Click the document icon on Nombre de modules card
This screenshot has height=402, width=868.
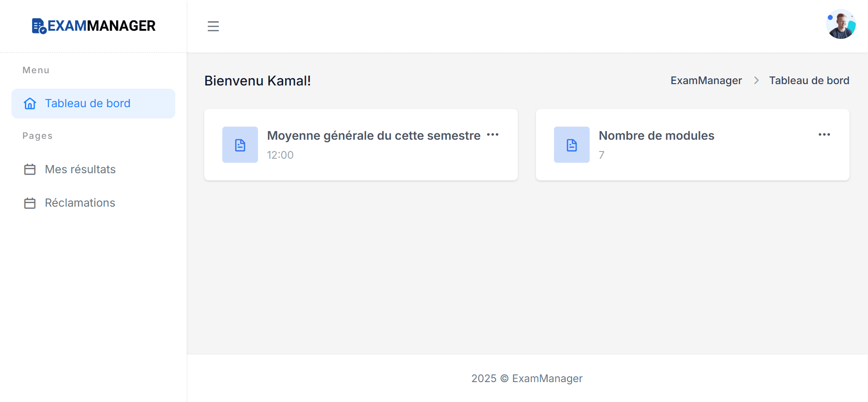572,145
